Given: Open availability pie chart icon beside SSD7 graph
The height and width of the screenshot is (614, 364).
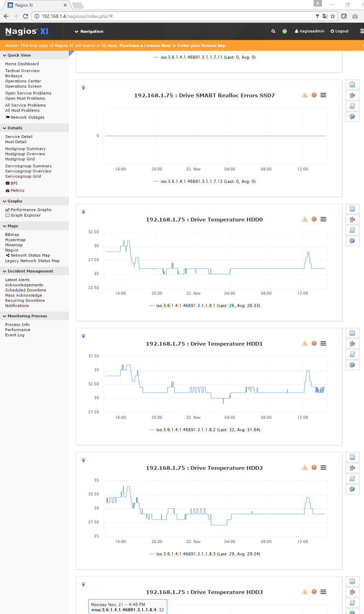Looking at the screenshot, I should click(x=352, y=117).
